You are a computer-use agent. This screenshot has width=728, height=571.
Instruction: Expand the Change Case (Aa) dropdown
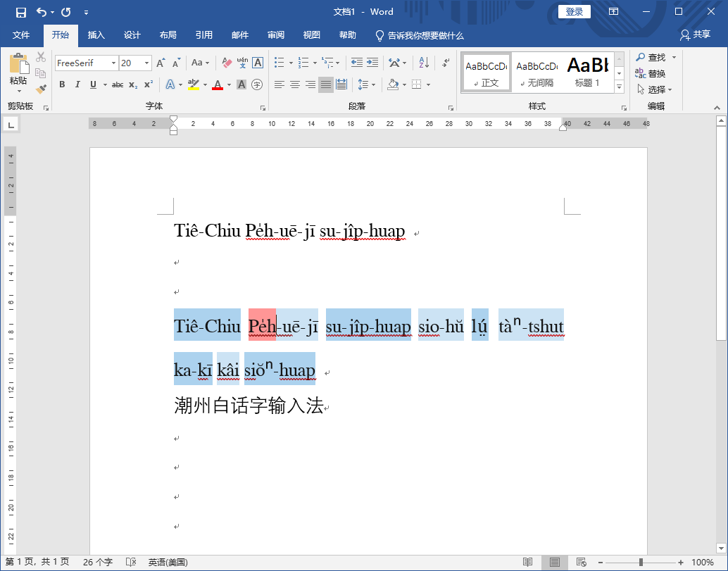(201, 63)
